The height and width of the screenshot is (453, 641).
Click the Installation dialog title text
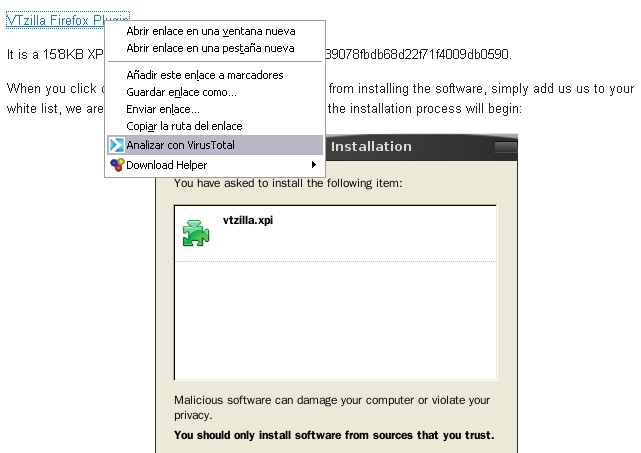[x=371, y=146]
